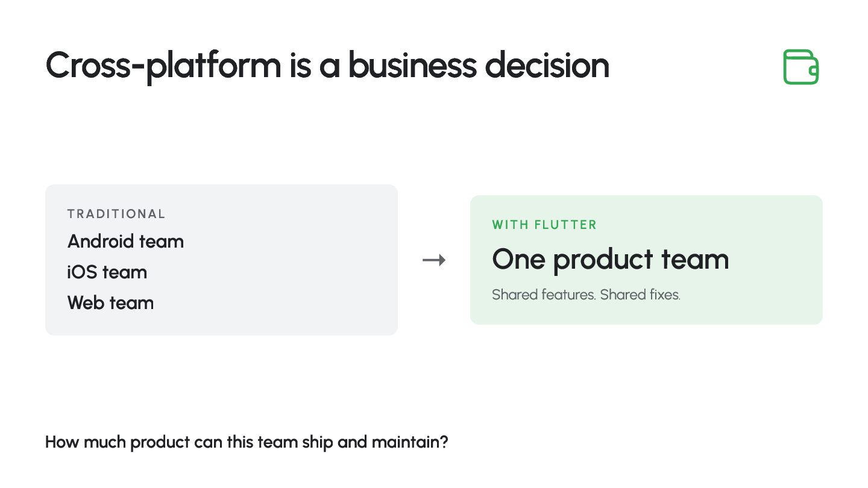868x488 pixels.
Task: Click the word 'FLUTTER' in the green label
Action: [x=565, y=225]
